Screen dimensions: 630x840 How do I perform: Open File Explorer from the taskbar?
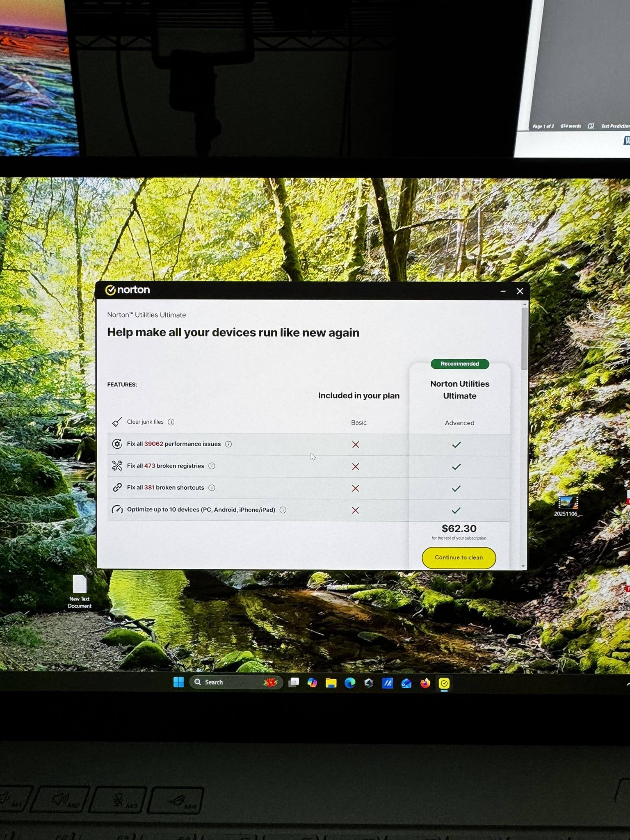click(331, 683)
